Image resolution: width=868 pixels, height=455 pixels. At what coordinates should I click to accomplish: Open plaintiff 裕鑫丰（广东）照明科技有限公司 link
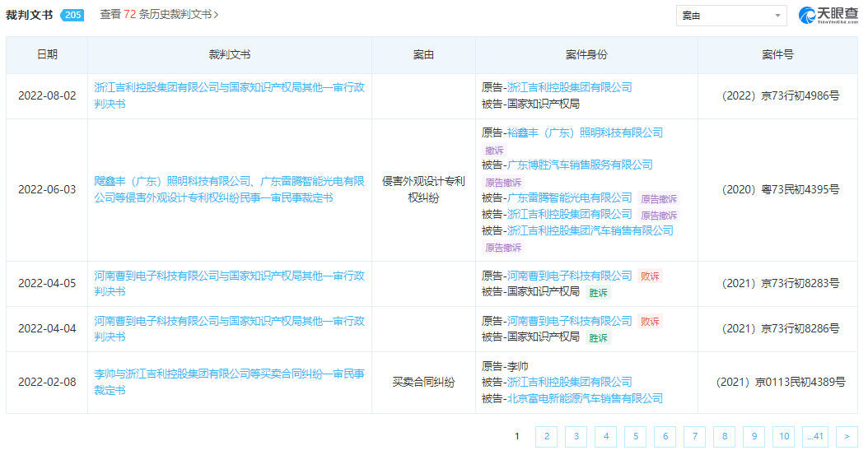(x=585, y=132)
